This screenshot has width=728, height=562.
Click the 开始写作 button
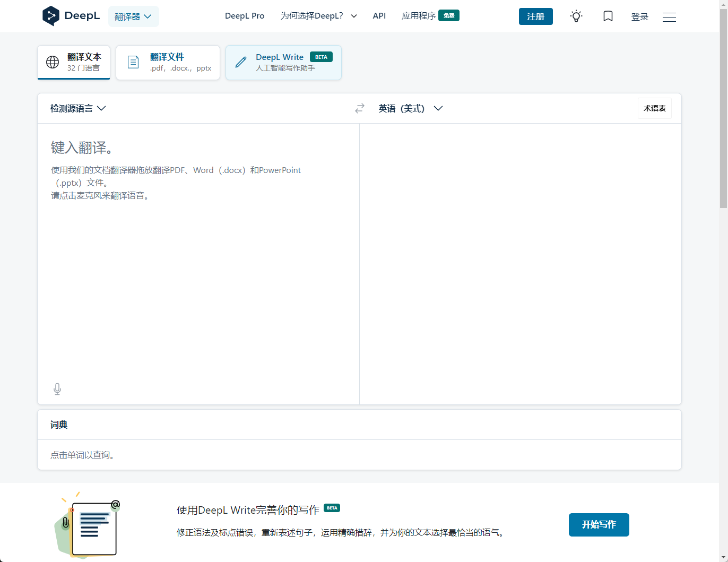pyautogui.click(x=599, y=525)
